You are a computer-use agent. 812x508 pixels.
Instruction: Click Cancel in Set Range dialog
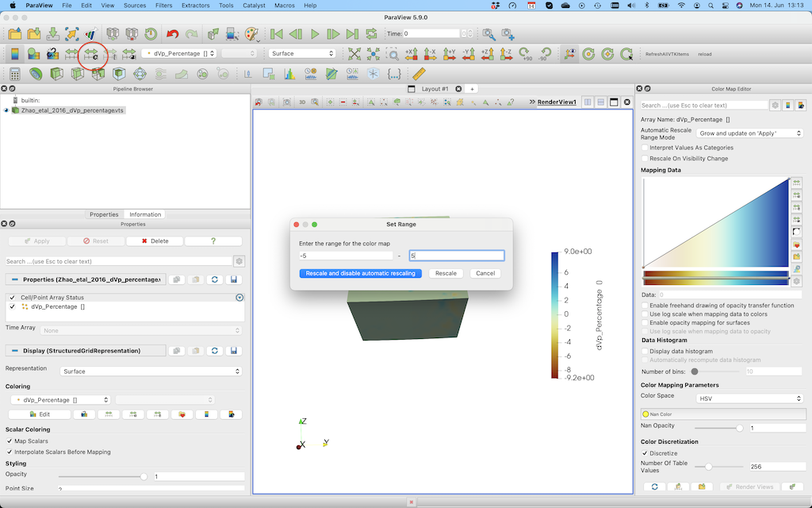click(485, 273)
